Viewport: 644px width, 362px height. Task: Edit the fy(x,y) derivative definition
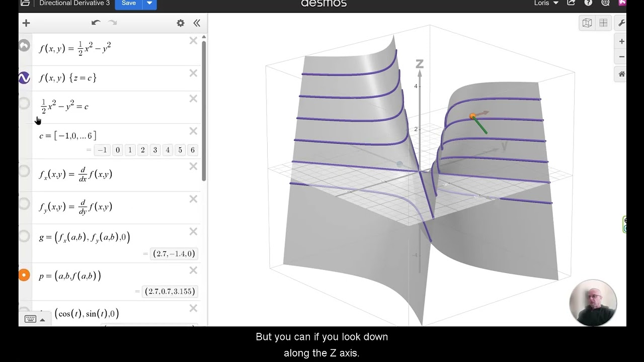[75, 207]
